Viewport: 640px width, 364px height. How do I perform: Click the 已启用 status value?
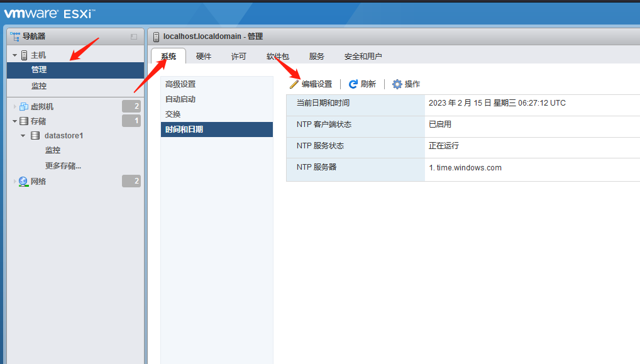click(x=440, y=124)
